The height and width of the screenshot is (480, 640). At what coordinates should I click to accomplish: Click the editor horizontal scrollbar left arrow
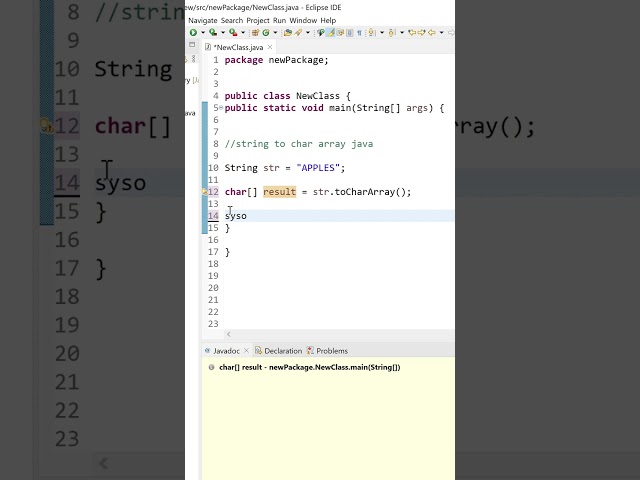(229, 334)
